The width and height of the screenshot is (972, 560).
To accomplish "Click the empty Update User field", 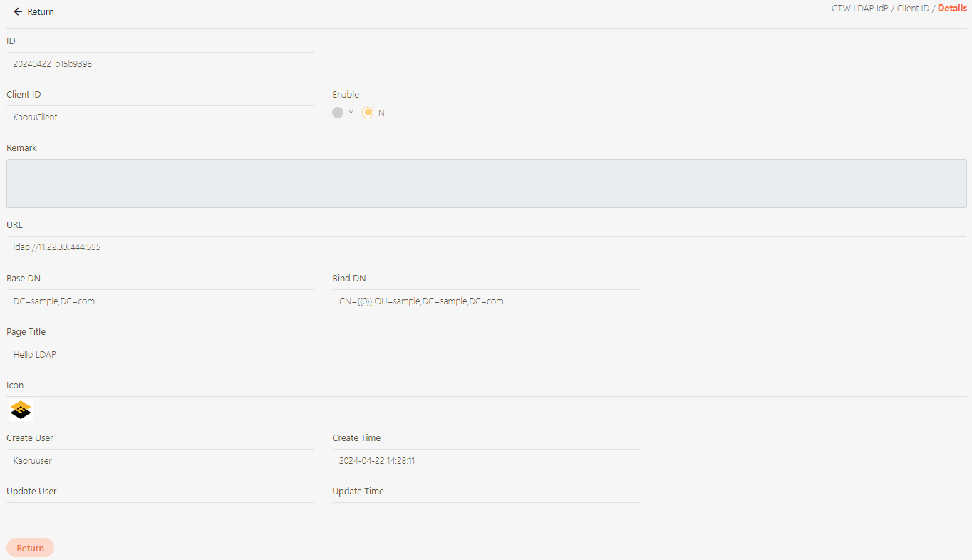I will [x=160, y=512].
